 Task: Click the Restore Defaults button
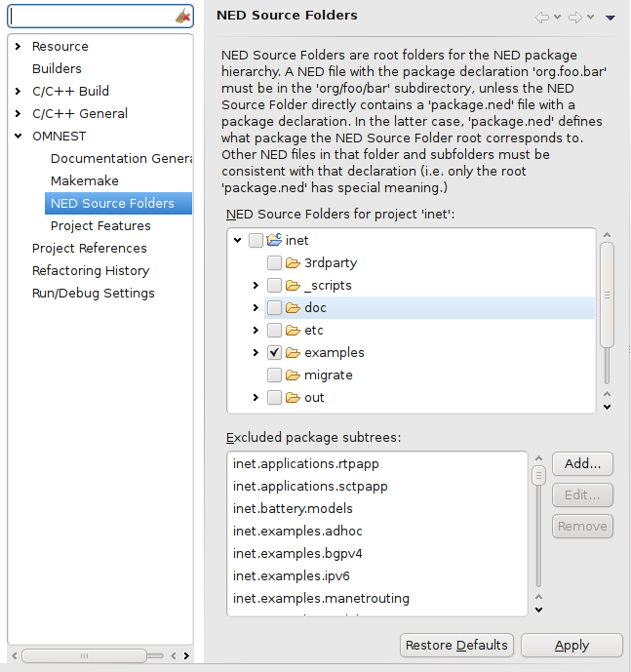pos(456,645)
